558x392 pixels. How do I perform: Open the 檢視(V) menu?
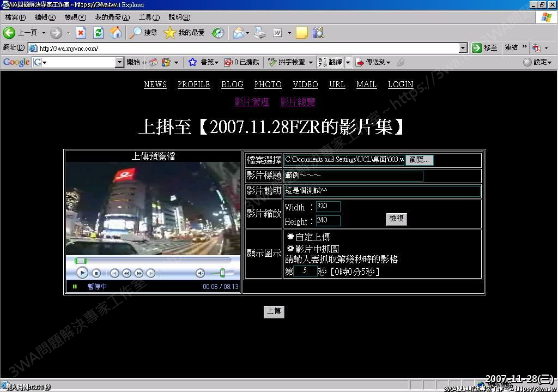click(75, 17)
